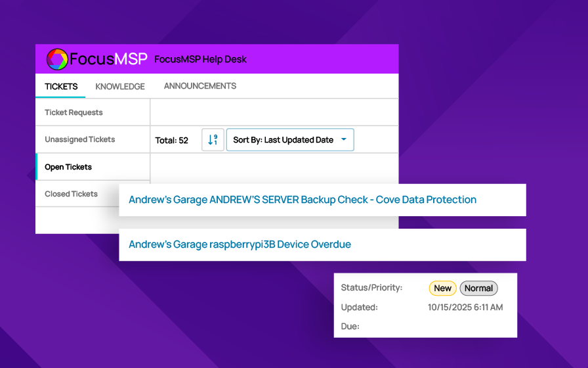Click the FocusMSP wordmark text

pos(108,59)
